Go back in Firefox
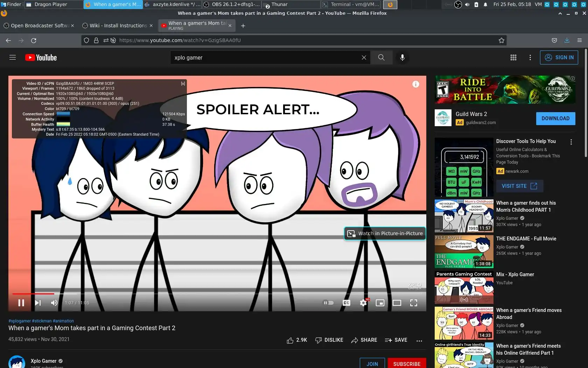 8,40
